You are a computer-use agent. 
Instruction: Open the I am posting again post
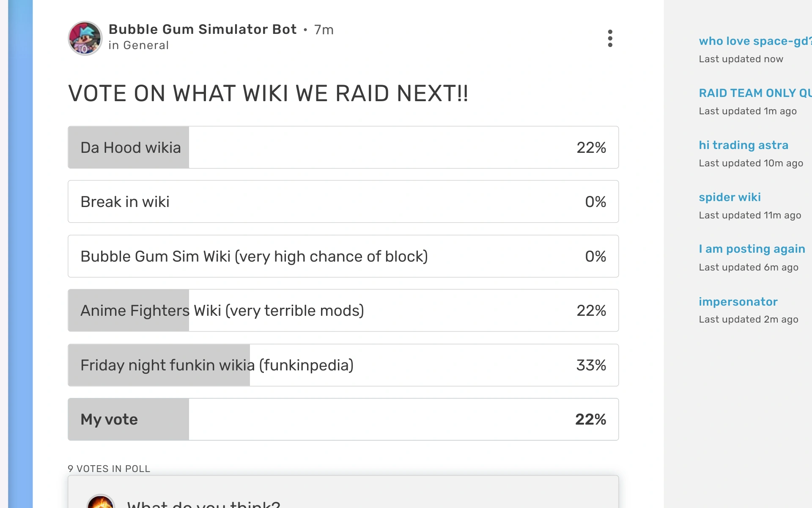[x=752, y=248]
